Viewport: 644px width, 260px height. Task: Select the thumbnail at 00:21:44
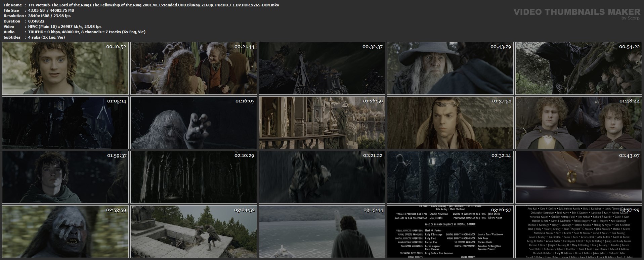(194, 69)
